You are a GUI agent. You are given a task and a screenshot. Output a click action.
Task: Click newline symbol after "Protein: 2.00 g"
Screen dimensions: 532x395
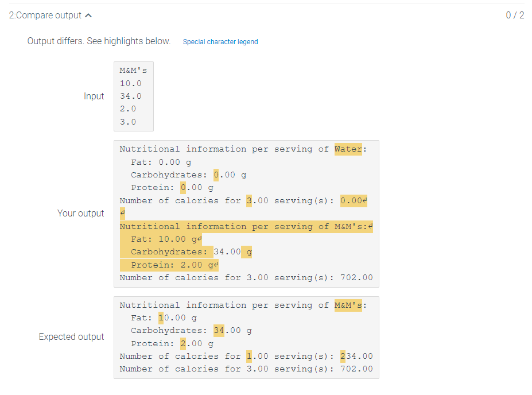pos(216,265)
